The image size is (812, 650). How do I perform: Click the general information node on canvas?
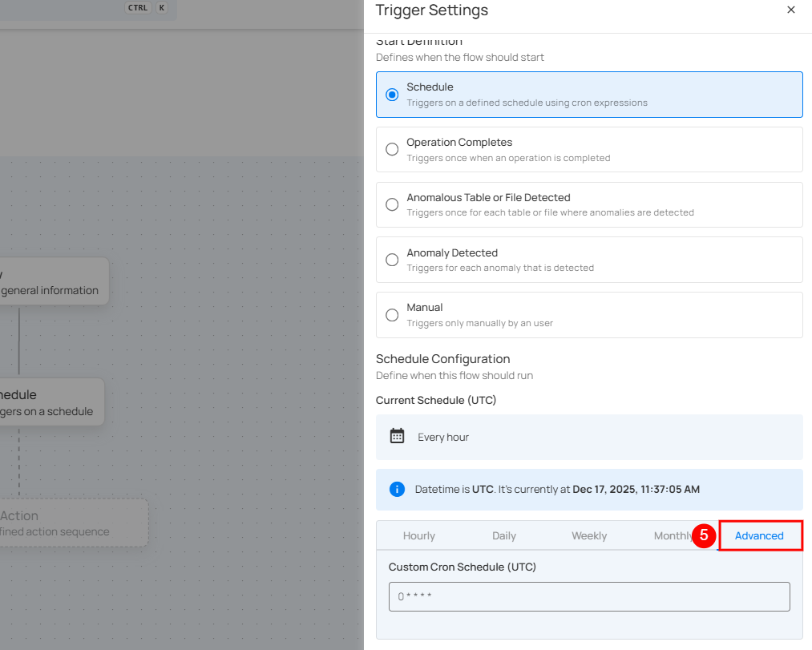click(x=51, y=282)
